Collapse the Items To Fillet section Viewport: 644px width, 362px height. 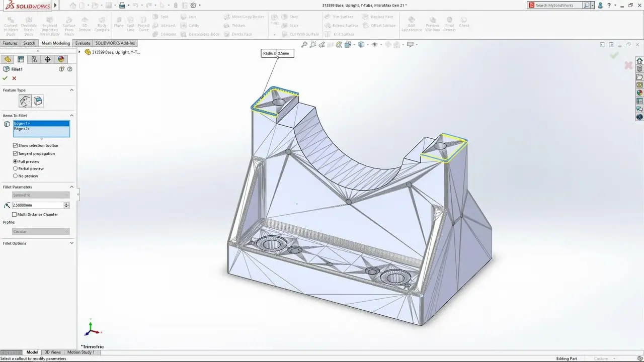coord(71,116)
